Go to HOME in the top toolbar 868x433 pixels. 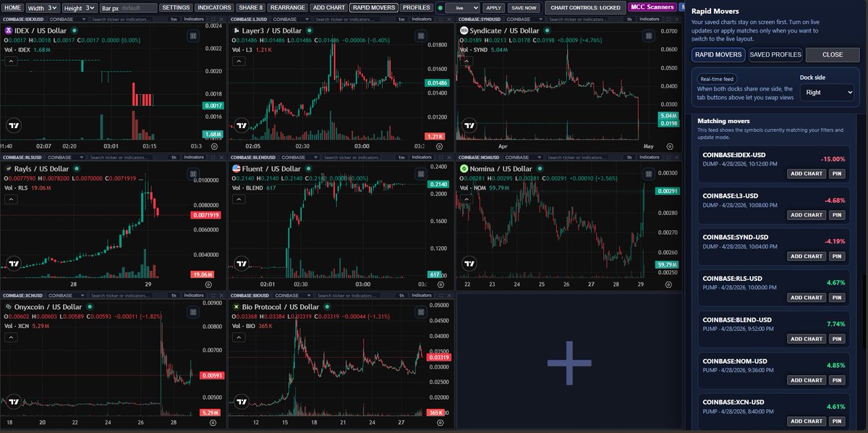pyautogui.click(x=13, y=7)
